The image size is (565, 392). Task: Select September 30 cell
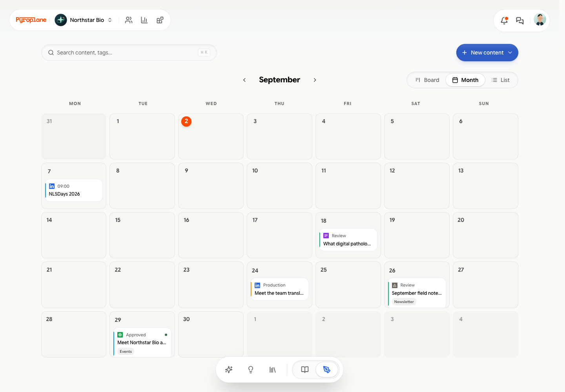(211, 334)
